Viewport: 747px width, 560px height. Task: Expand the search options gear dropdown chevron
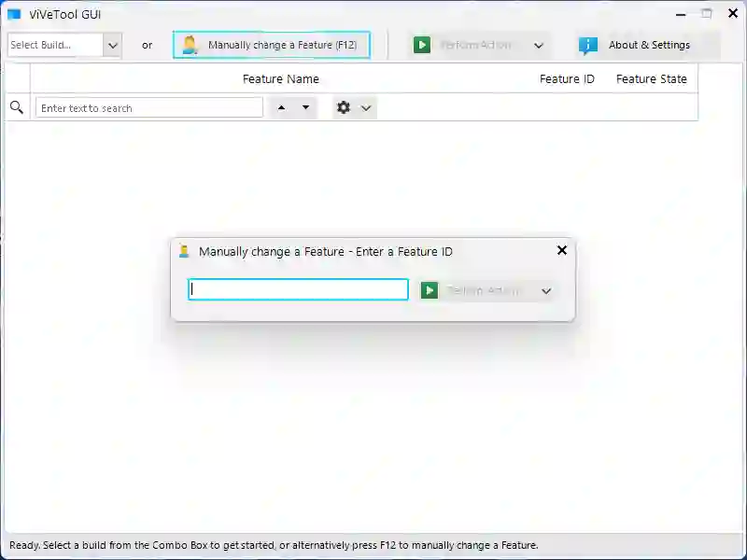(366, 108)
